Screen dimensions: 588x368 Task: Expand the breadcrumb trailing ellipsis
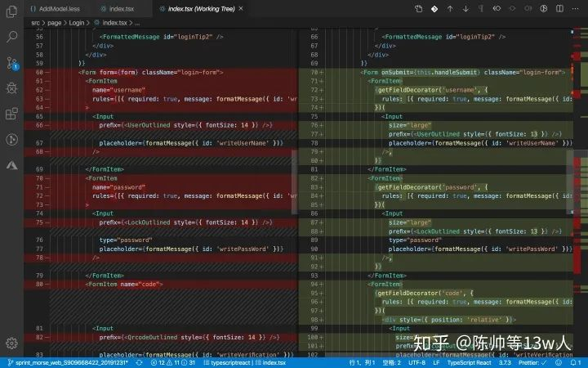[x=137, y=23]
